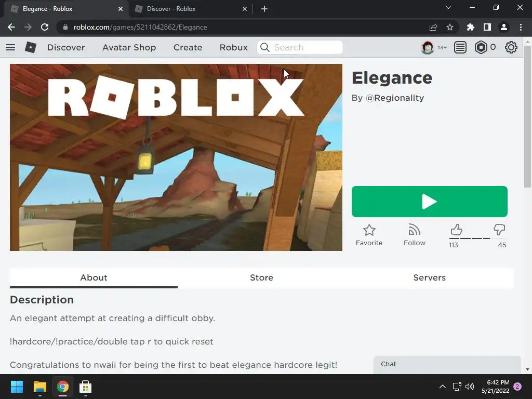Click the Roblox logo home icon
The height and width of the screenshot is (399, 532).
tap(31, 47)
